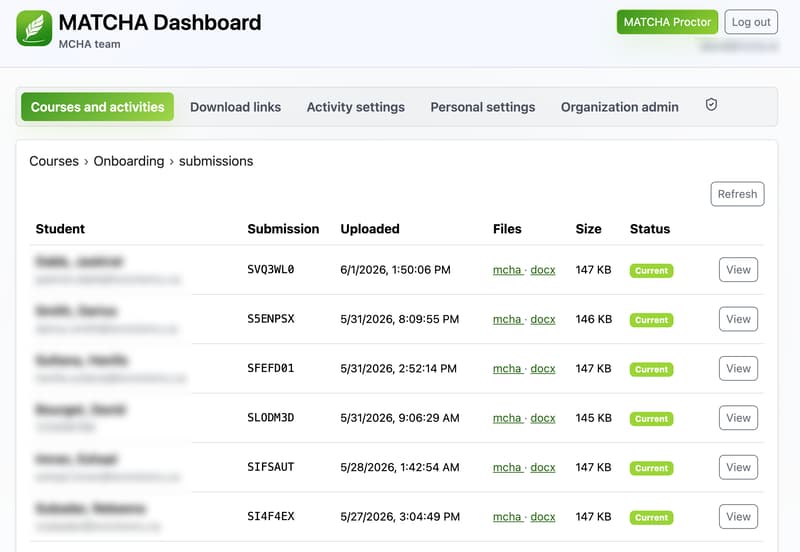Click upload time 5/31/2026, 2:52:14 PM

(x=398, y=369)
